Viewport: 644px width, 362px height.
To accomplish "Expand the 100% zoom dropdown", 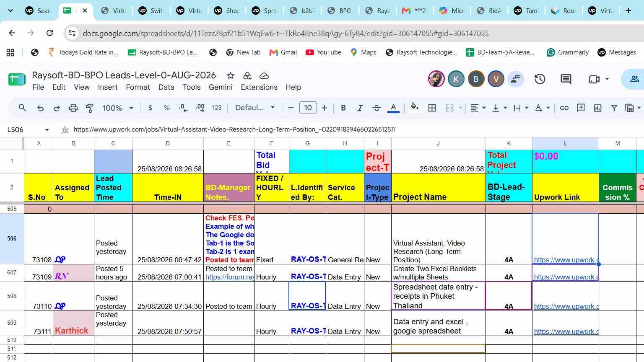I will [x=118, y=108].
